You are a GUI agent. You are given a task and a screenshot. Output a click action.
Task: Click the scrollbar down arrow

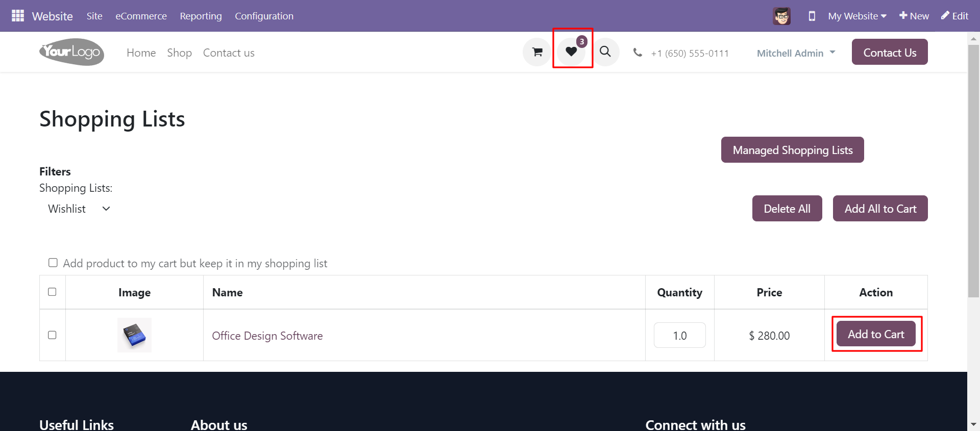973,424
